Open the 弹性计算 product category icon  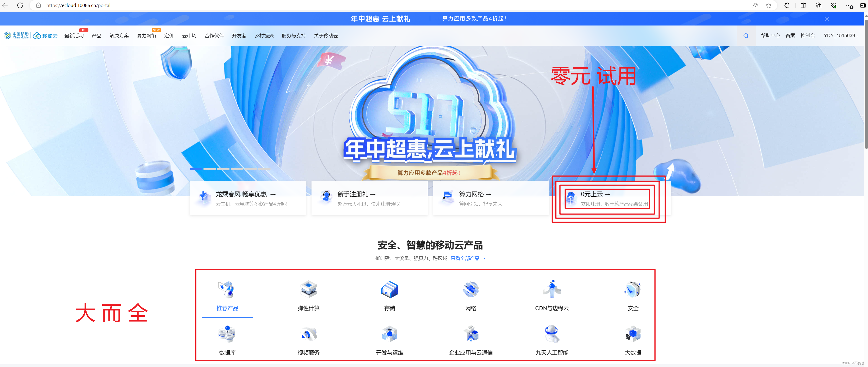(x=308, y=290)
